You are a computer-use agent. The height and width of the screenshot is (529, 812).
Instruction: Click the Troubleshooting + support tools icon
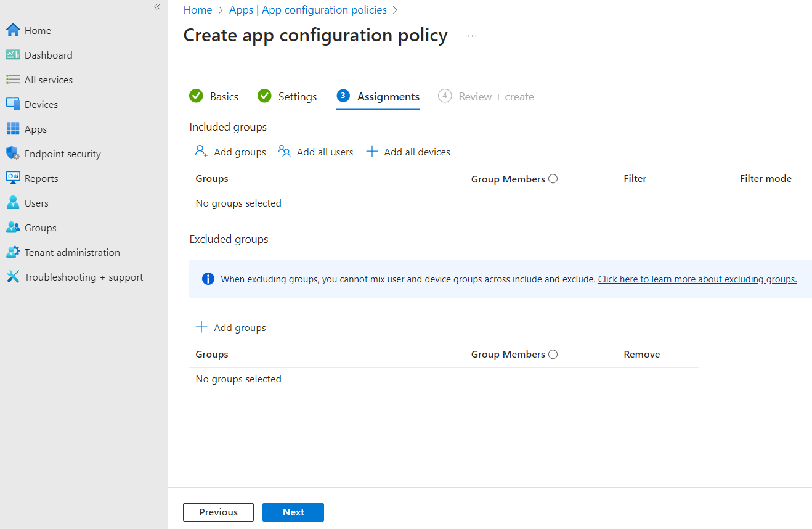click(x=13, y=277)
